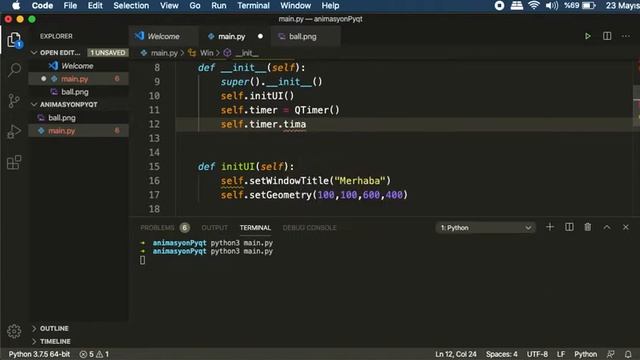Close unsaved main.py tab via dot
The image size is (640, 360).
point(260,36)
